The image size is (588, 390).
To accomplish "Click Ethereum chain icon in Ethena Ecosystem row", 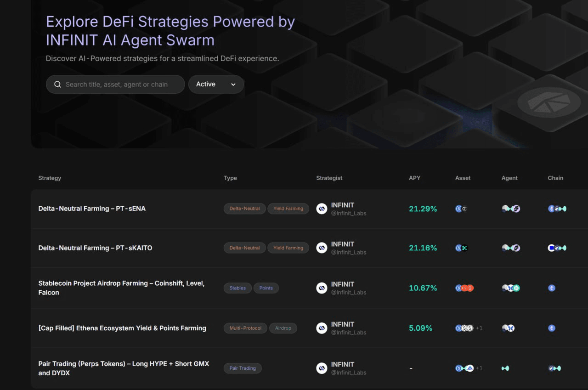I will 552,328.
